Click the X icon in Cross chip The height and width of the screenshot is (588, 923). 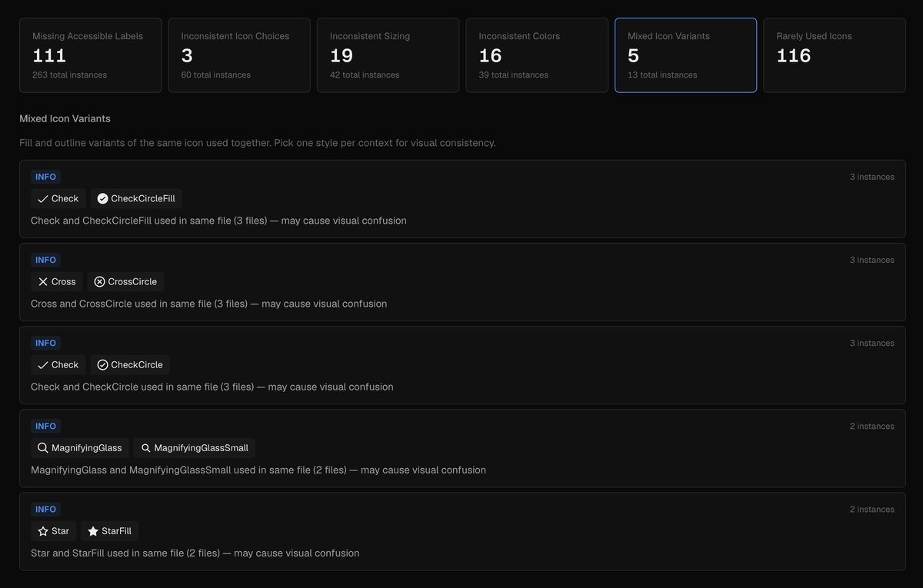(x=43, y=281)
